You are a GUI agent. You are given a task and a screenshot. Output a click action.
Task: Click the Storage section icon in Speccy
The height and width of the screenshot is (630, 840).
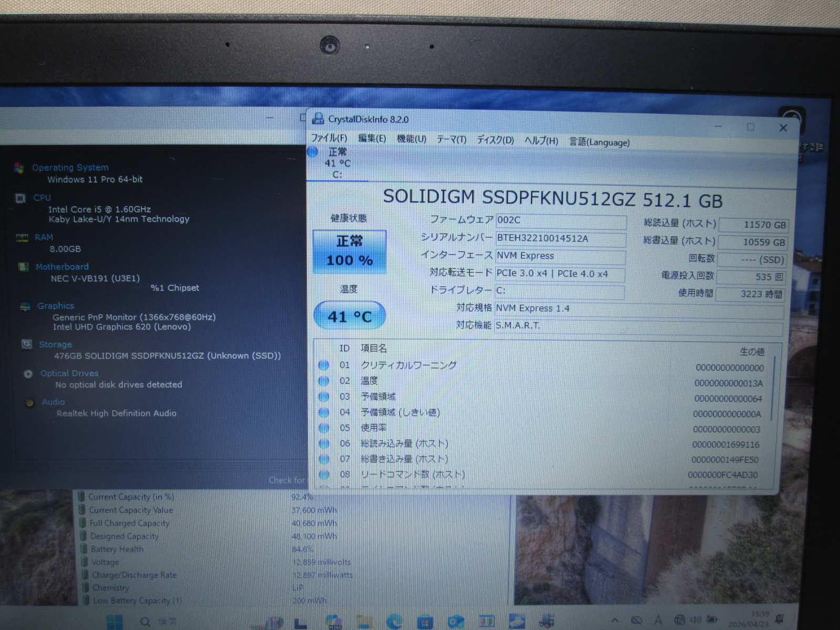tap(26, 344)
